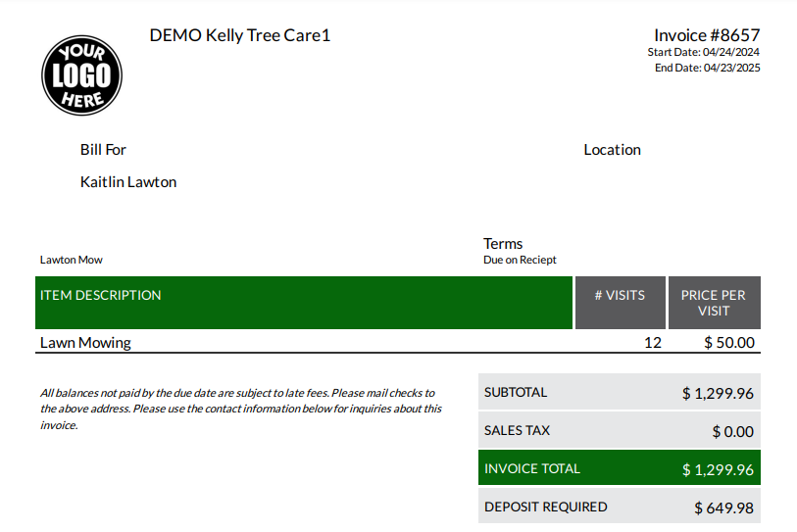Image resolution: width=797 pixels, height=532 pixels.
Task: Click the 'Your Logo Here' circular logo
Action: 81,74
